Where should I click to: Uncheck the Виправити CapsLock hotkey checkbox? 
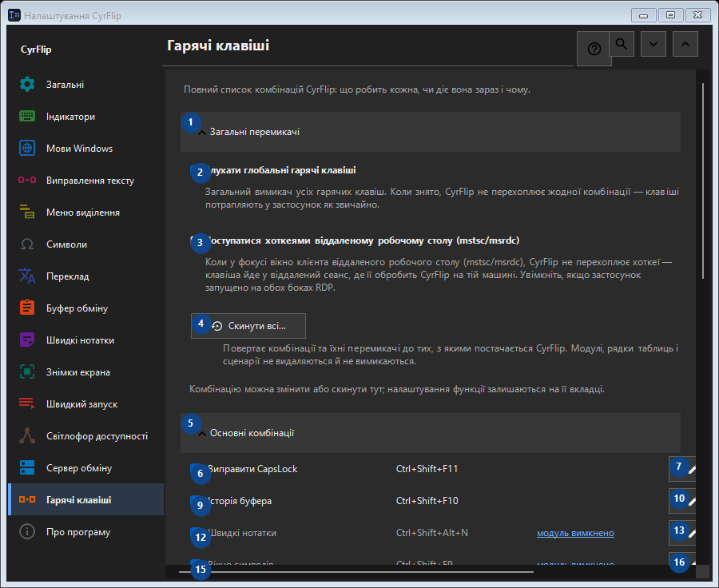tap(197, 469)
